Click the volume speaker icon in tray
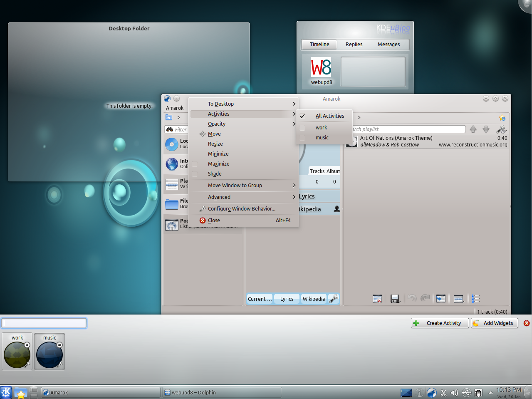The width and height of the screenshot is (532, 399). point(454,393)
